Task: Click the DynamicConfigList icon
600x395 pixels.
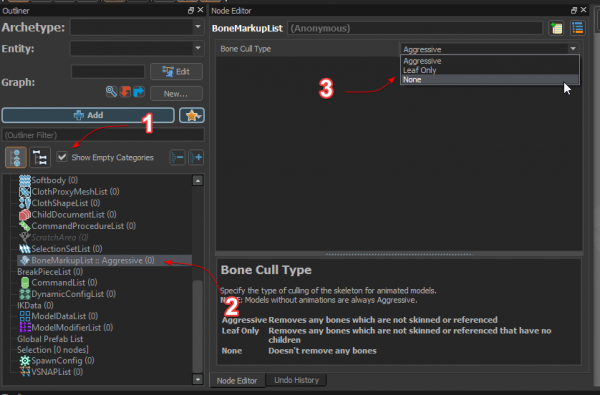Action: tap(25, 294)
